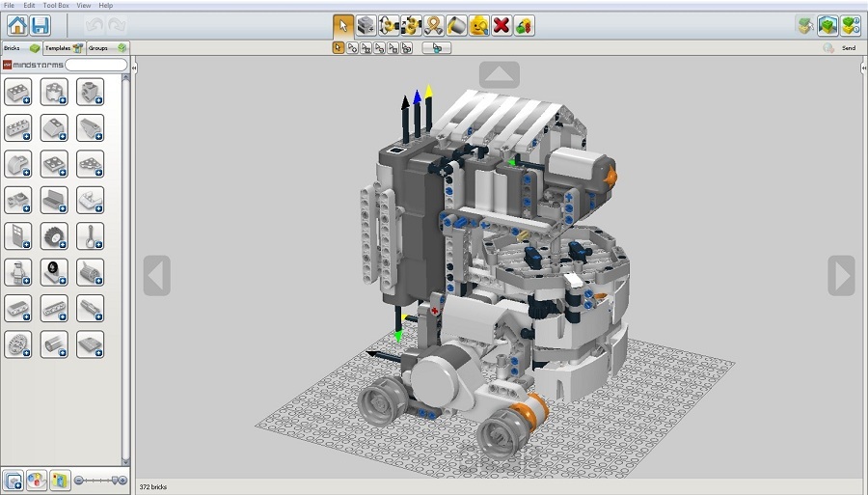Switch to the Bricks tab
The height and width of the screenshot is (495, 868).
[21, 48]
